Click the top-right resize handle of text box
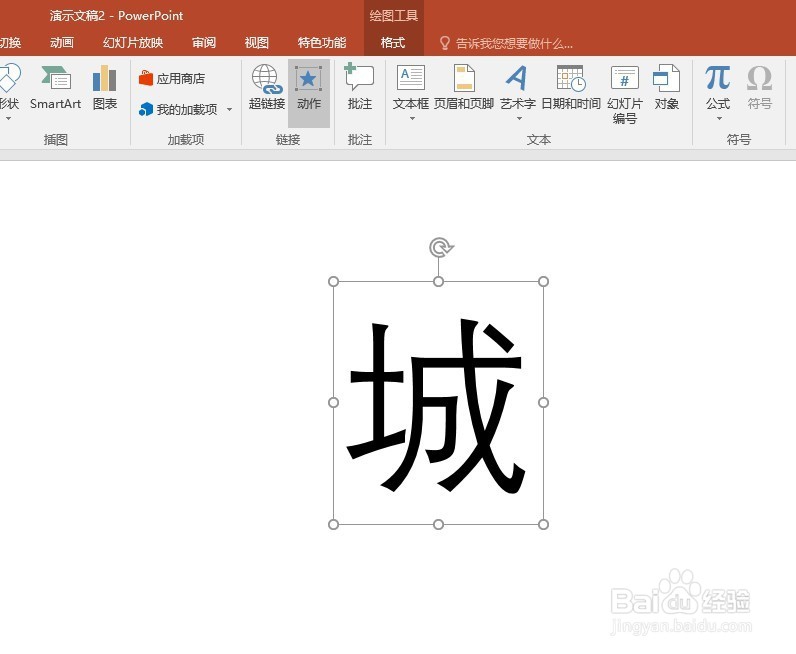 [x=543, y=281]
